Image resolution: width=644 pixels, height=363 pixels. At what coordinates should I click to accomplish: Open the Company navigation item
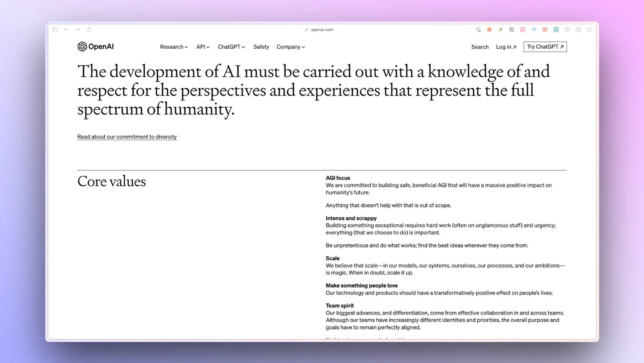coord(290,47)
